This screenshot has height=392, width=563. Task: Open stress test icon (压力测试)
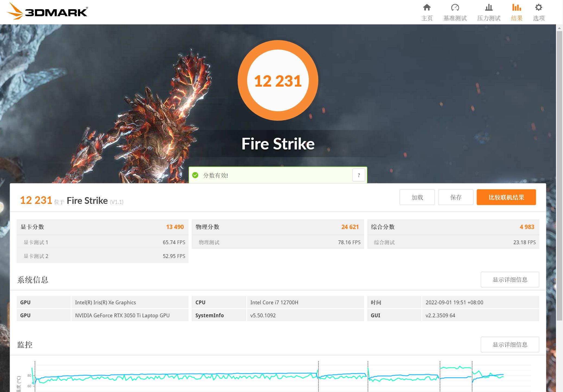click(489, 7)
